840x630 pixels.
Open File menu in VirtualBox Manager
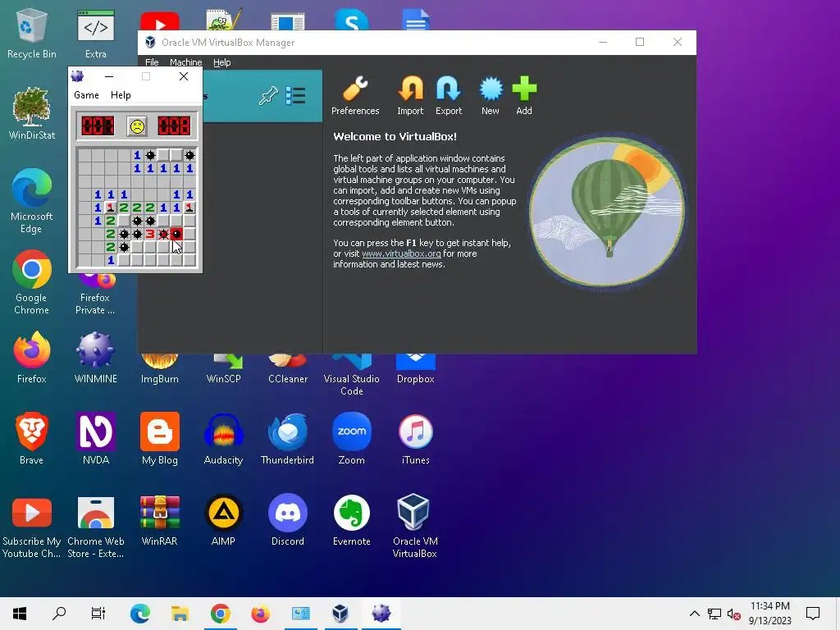point(152,62)
